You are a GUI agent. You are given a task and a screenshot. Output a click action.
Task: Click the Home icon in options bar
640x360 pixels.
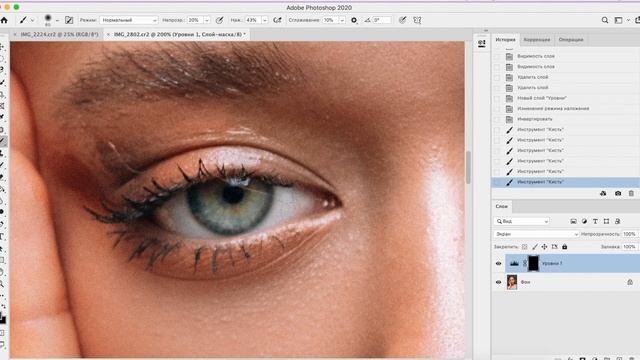click(4, 20)
